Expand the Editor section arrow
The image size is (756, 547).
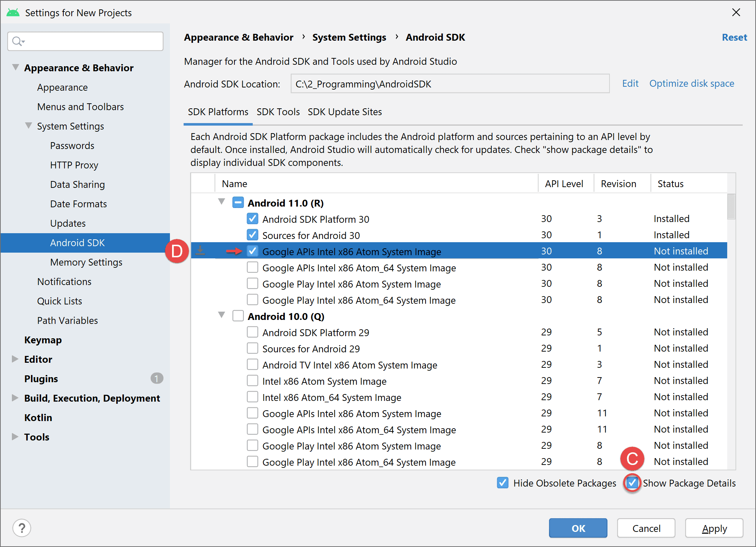(15, 359)
